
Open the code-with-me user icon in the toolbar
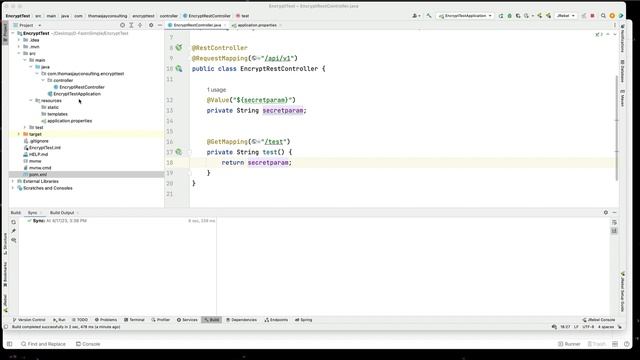[416, 16]
